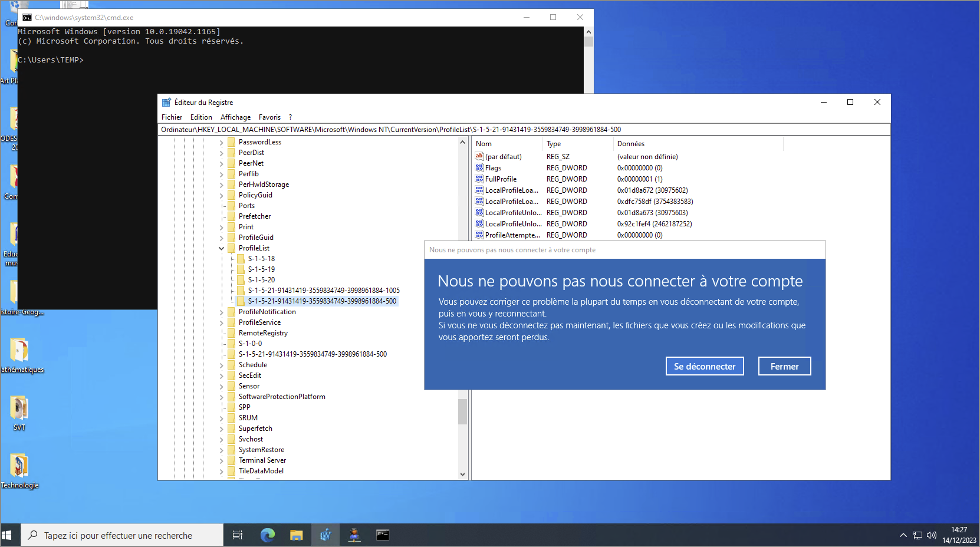
Task: Expand the Print tree node
Action: click(222, 227)
